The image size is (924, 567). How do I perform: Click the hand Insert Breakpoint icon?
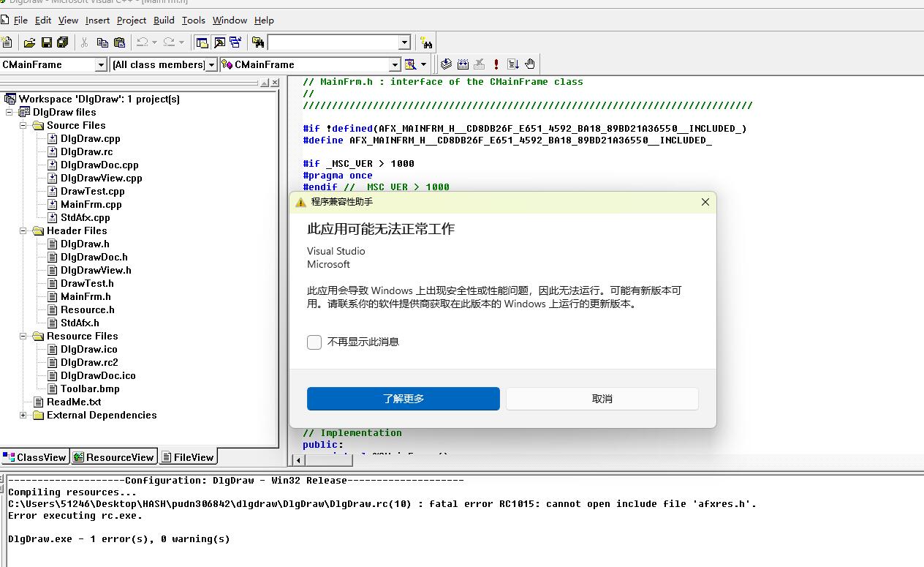point(530,64)
